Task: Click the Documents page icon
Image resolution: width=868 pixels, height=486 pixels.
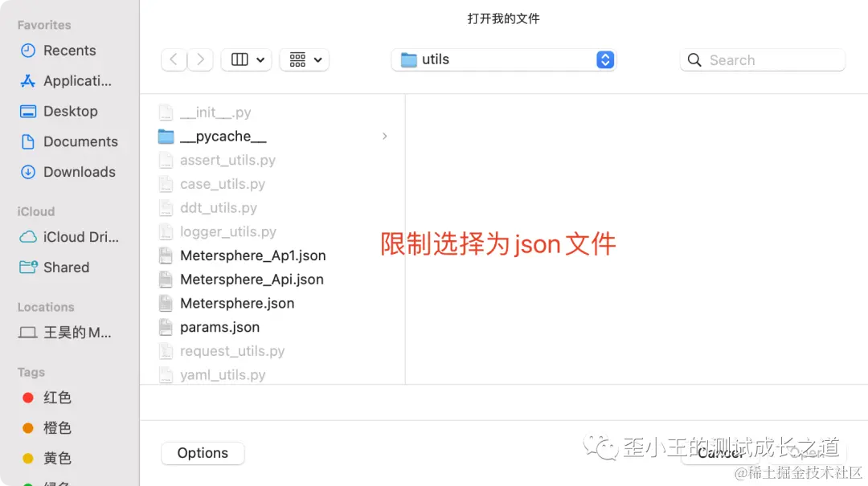Action: tap(27, 141)
